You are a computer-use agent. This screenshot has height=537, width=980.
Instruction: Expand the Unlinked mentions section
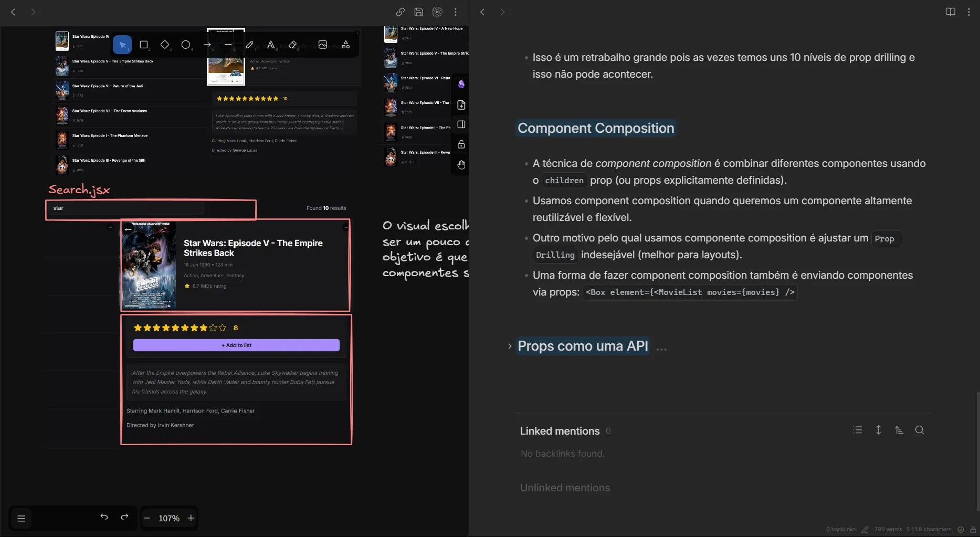pyautogui.click(x=565, y=488)
